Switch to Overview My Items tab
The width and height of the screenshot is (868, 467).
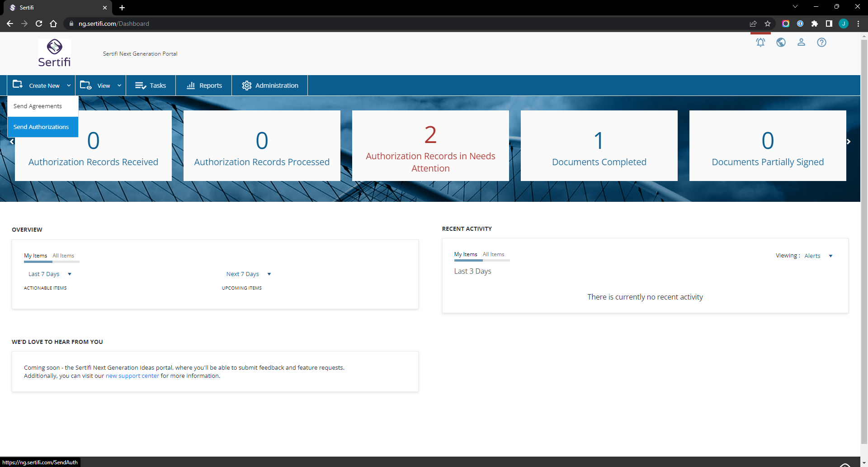(x=35, y=256)
